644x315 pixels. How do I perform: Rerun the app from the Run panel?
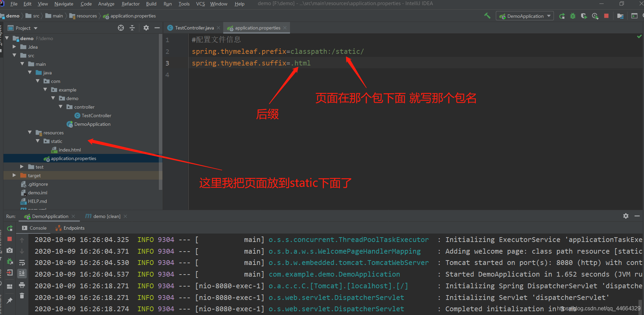(x=10, y=228)
